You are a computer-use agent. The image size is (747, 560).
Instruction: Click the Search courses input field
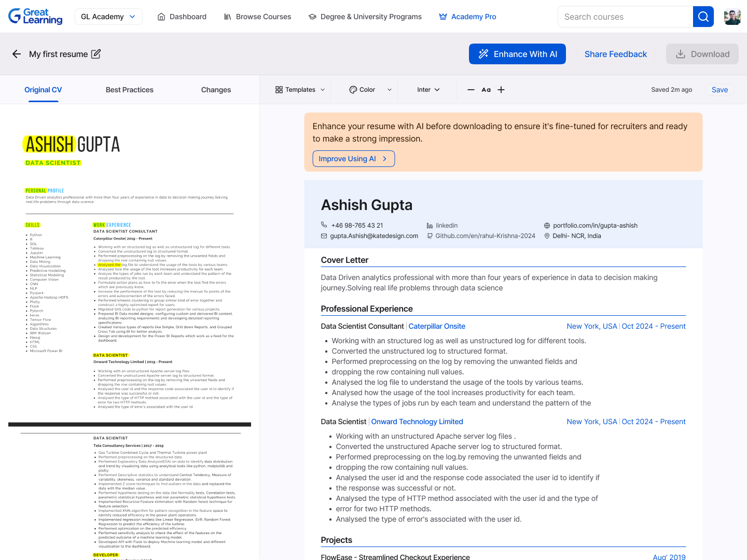pos(625,17)
